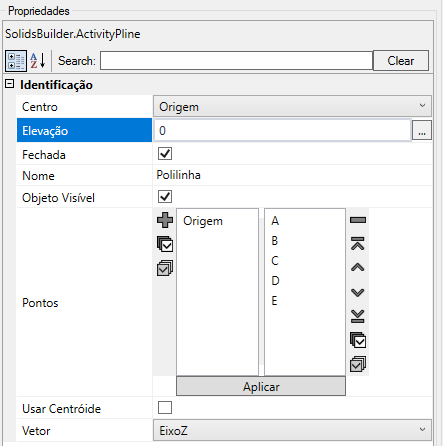Move selected point up one position
This screenshot has width=443, height=446.
(358, 267)
